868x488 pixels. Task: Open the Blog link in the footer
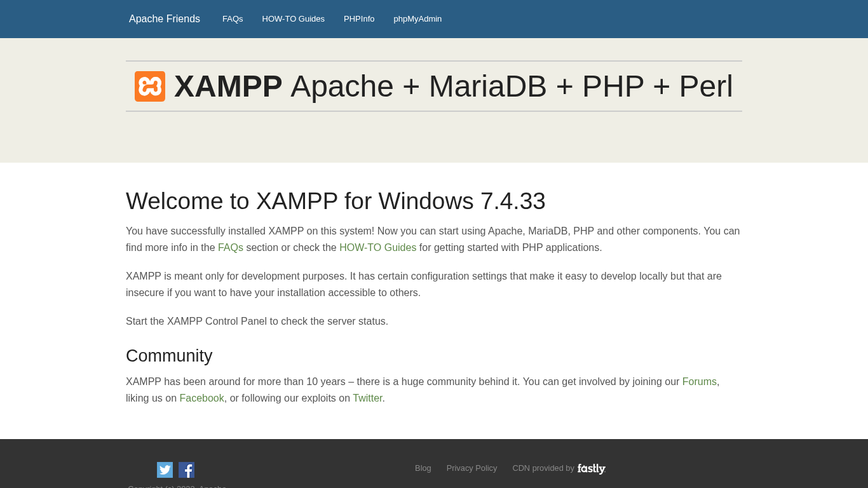pyautogui.click(x=423, y=468)
